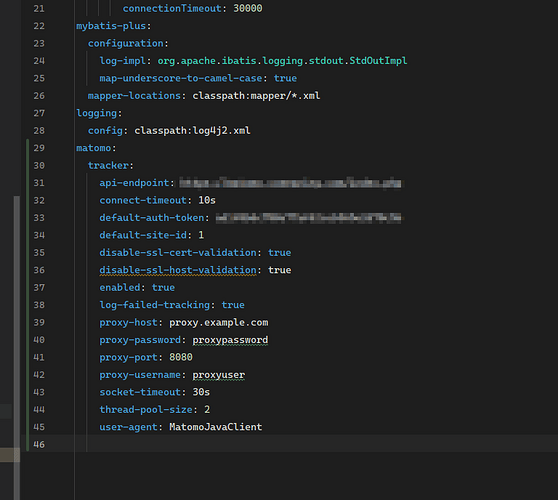Select the blurred api-endpoint value
The image size is (558, 500).
point(290,183)
